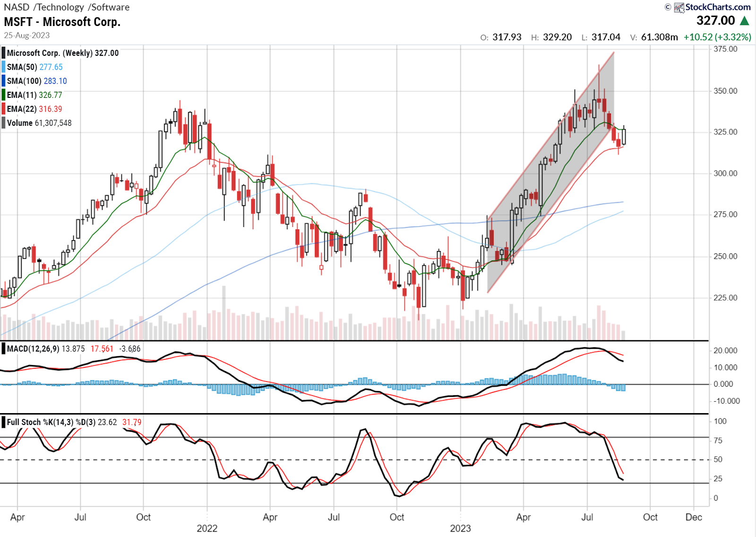Screen dimensions: 756x537
Task: Click the '250.00' price axis label
Action: click(725, 256)
